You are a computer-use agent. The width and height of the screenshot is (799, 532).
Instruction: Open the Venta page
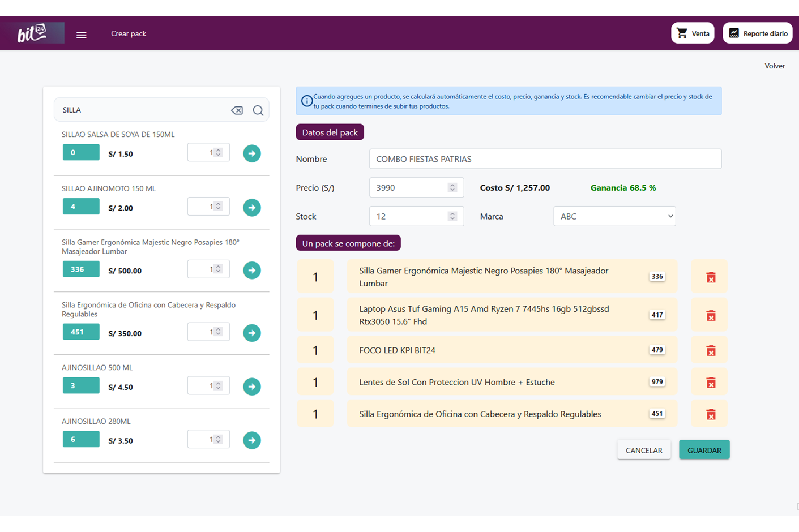tap(693, 33)
